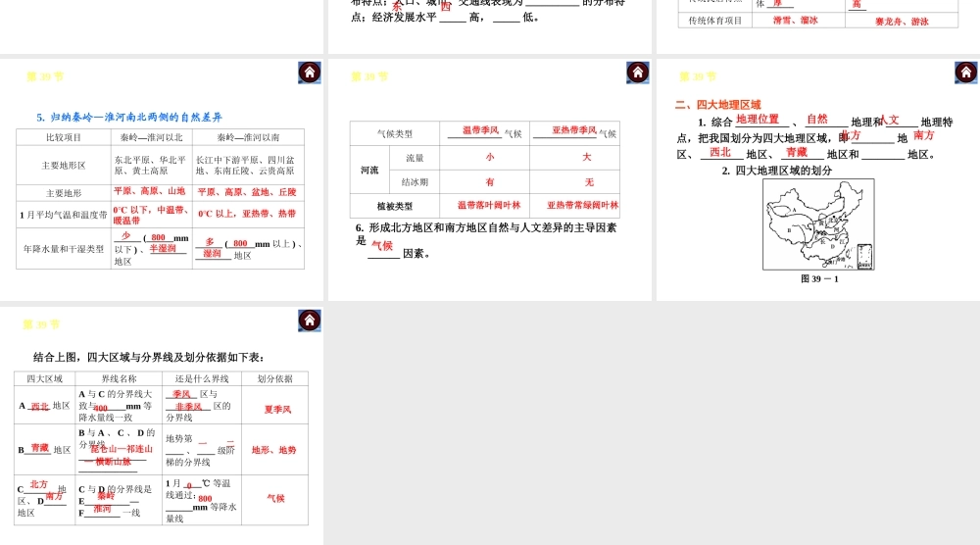This screenshot has height=545, width=980.
Task: Click the red answer 自然 on 四大地理区域 slide
Action: pos(817,119)
